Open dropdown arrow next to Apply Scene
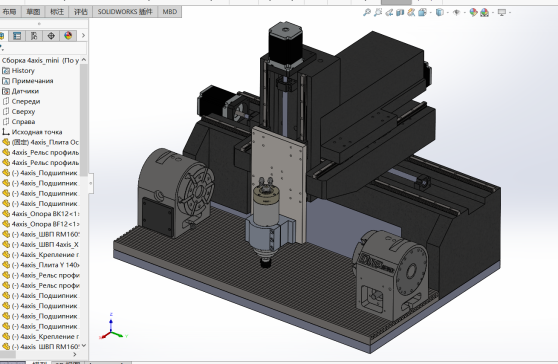 [x=493, y=12]
